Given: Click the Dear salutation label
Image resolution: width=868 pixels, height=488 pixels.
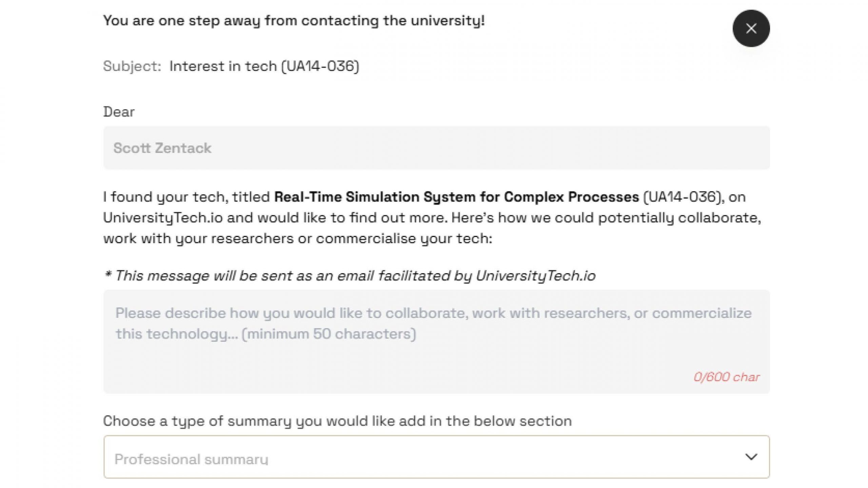Looking at the screenshot, I should 119,112.
